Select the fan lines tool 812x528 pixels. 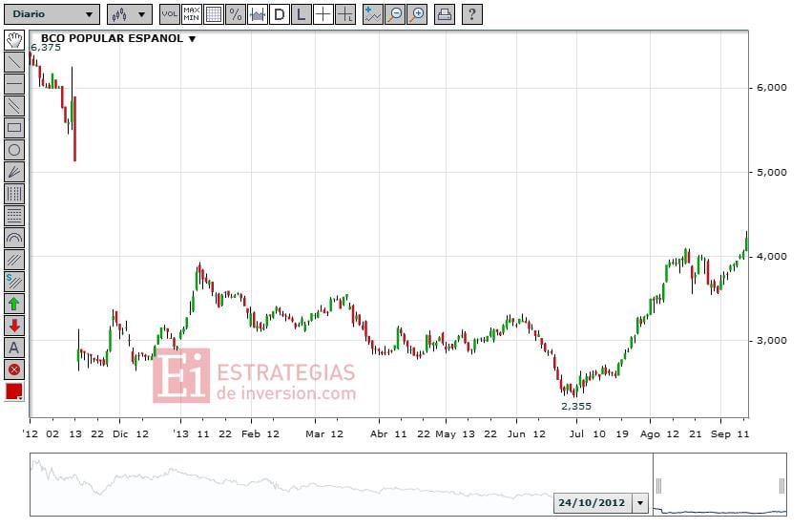click(14, 172)
